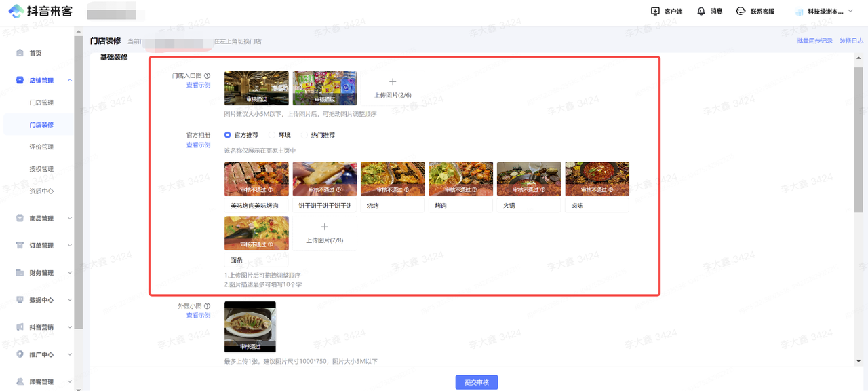Open 门店管理 in the sidebar

coord(41,103)
